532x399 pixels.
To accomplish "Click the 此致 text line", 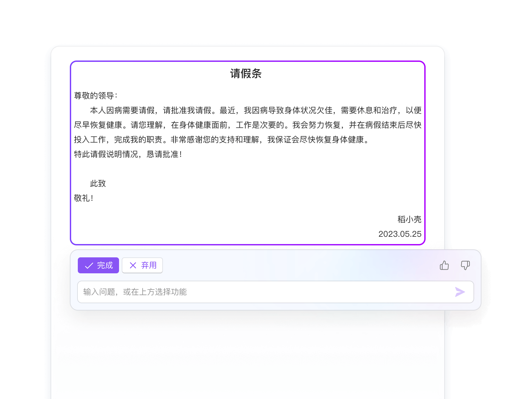I will 98,184.
